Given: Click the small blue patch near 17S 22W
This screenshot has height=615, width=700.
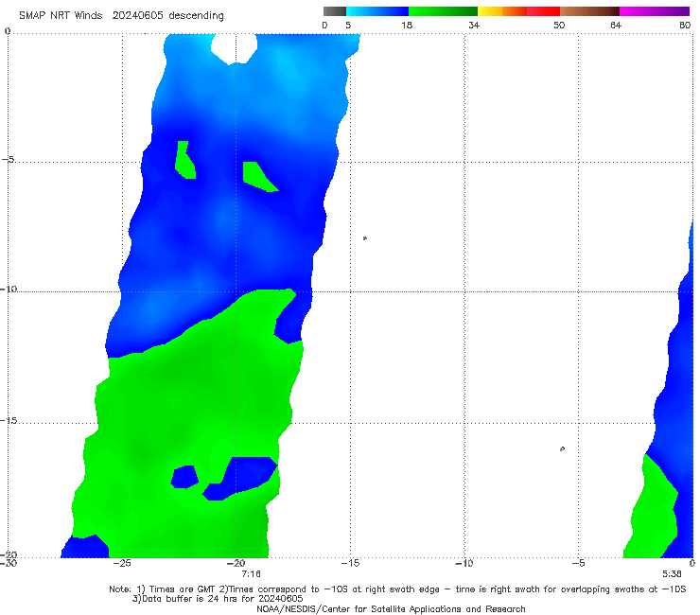Looking at the screenshot, I should point(184,477).
